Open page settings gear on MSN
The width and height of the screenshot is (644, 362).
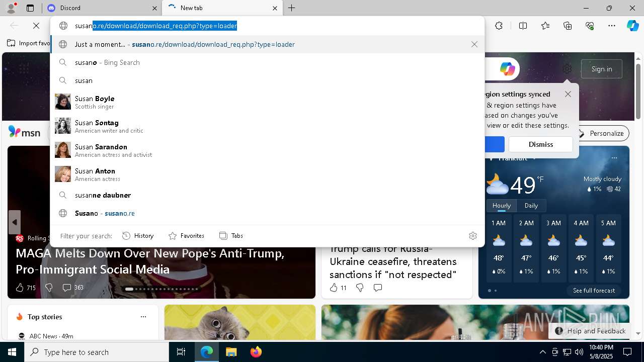click(x=567, y=69)
